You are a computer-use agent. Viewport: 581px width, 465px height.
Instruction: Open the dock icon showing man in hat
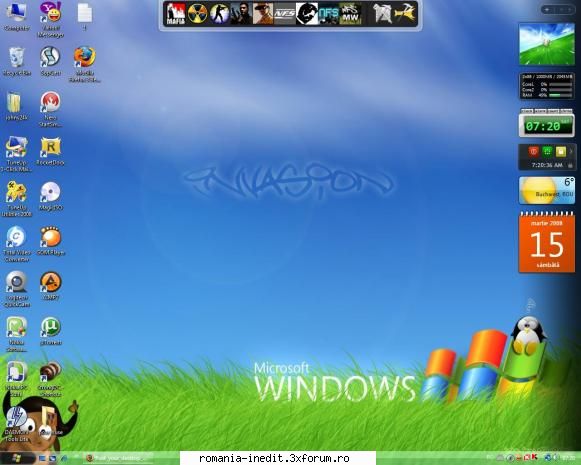point(263,14)
